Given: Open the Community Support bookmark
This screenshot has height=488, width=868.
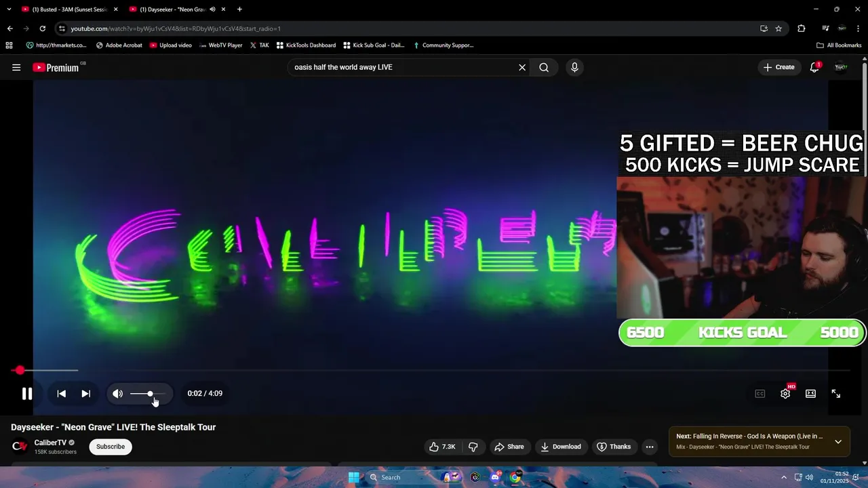Looking at the screenshot, I should point(443,45).
